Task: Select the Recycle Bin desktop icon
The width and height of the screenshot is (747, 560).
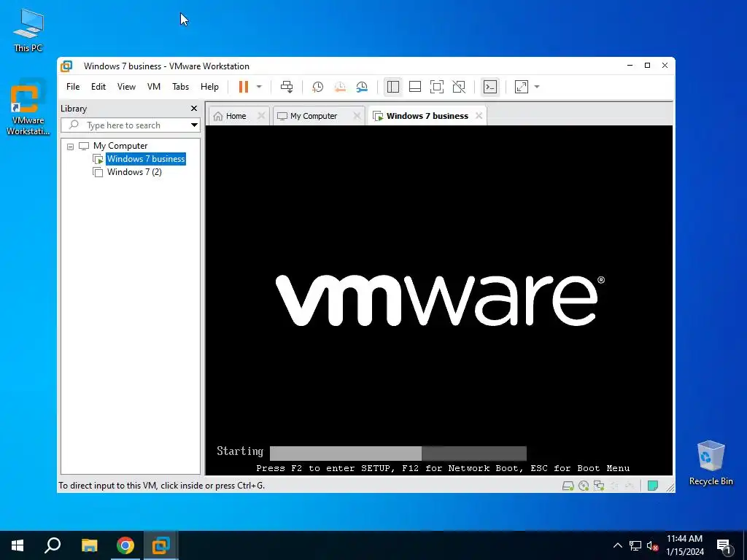Action: click(711, 463)
